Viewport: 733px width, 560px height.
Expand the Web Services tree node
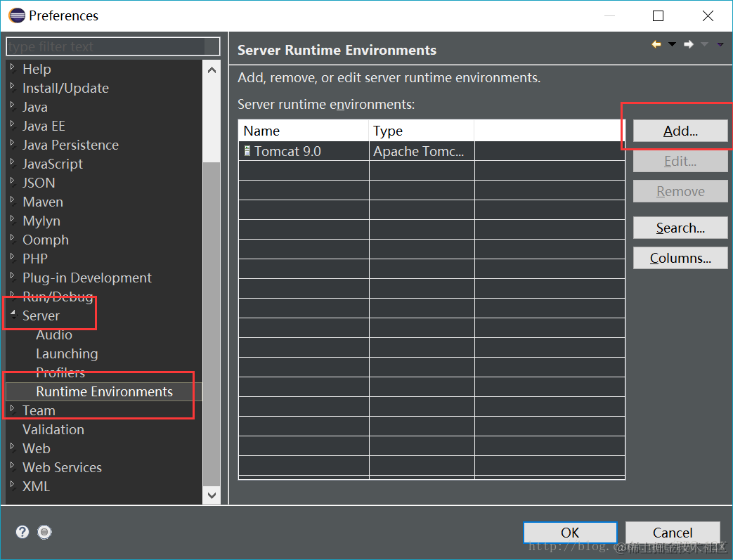[x=13, y=466]
